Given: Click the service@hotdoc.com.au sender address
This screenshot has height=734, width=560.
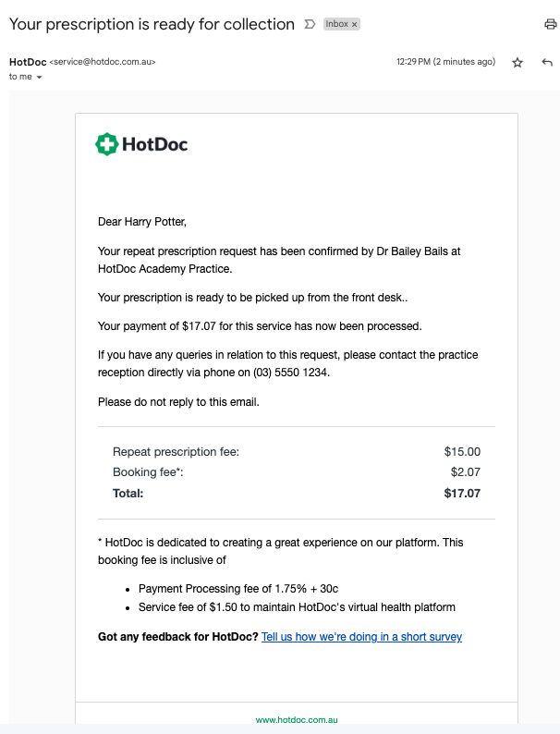Looking at the screenshot, I should [x=103, y=62].
